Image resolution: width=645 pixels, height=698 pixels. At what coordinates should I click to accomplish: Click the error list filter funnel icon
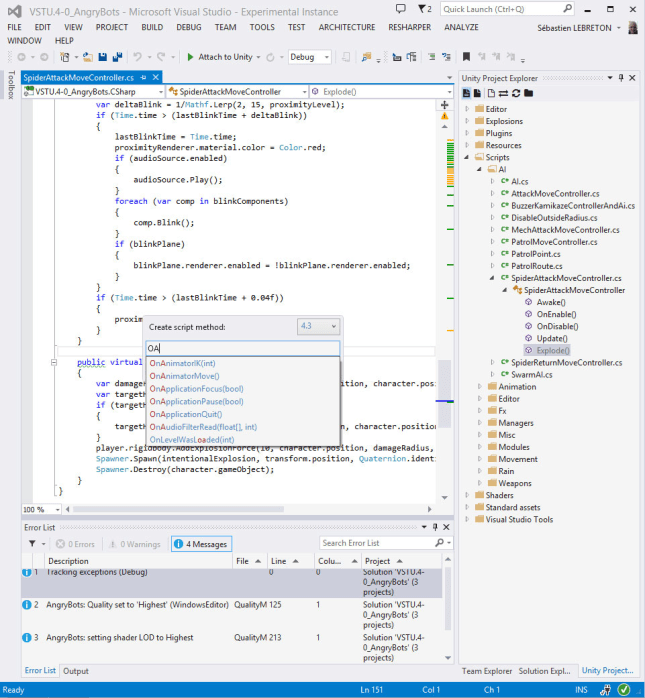tap(32, 544)
